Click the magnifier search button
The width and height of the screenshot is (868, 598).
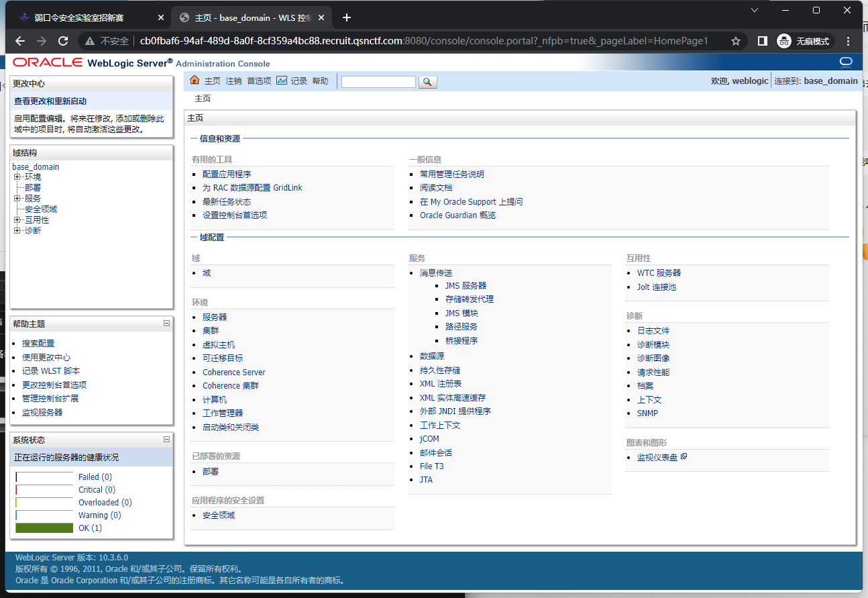coord(427,82)
